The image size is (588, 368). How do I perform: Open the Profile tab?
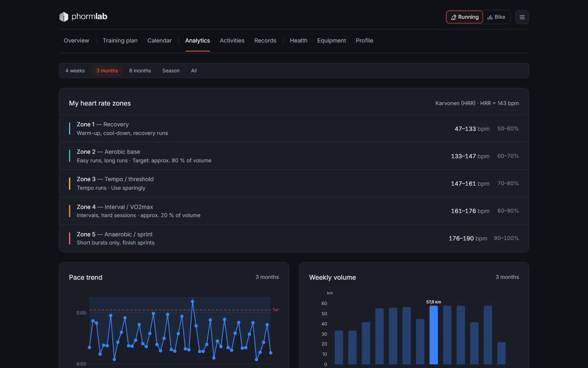[x=364, y=40]
